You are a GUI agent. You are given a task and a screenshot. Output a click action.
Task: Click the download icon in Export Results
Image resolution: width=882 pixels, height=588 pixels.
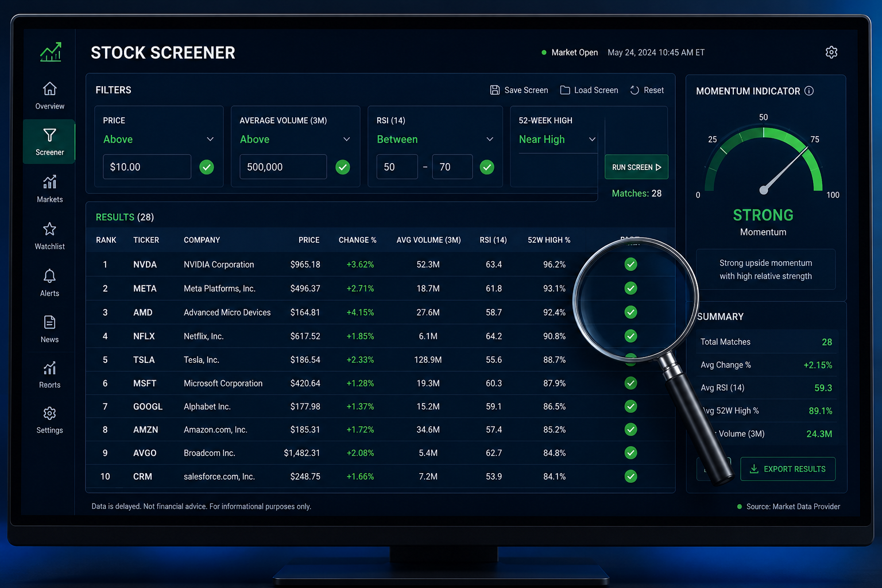pos(755,469)
